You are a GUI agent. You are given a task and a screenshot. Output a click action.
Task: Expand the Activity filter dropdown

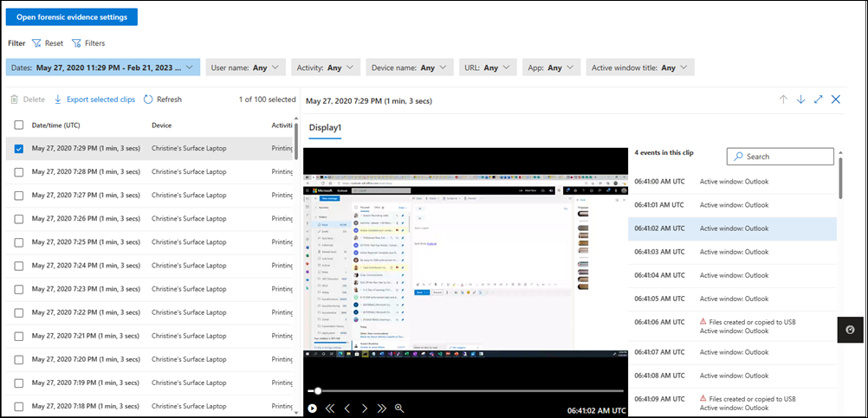326,68
